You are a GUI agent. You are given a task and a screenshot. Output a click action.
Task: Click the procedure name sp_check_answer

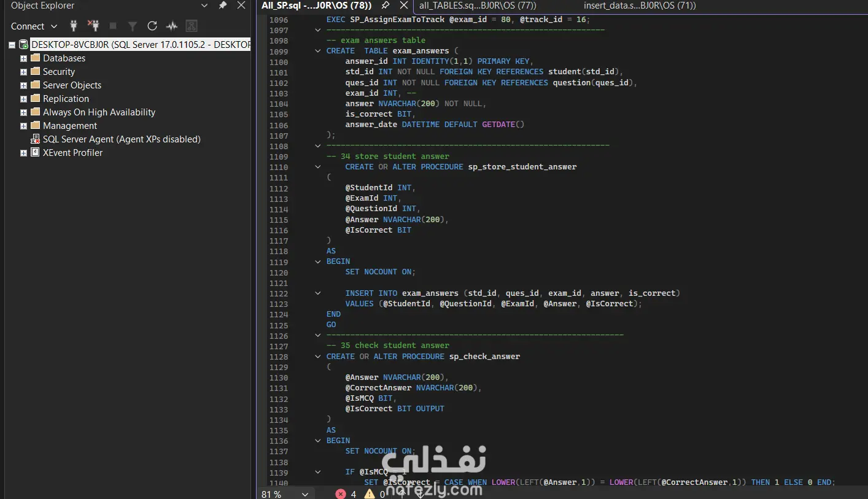(484, 356)
